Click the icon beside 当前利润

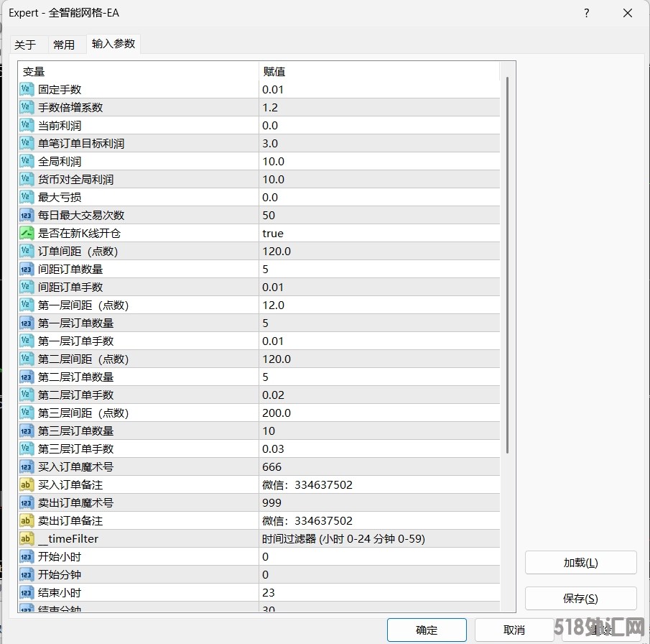pos(27,125)
